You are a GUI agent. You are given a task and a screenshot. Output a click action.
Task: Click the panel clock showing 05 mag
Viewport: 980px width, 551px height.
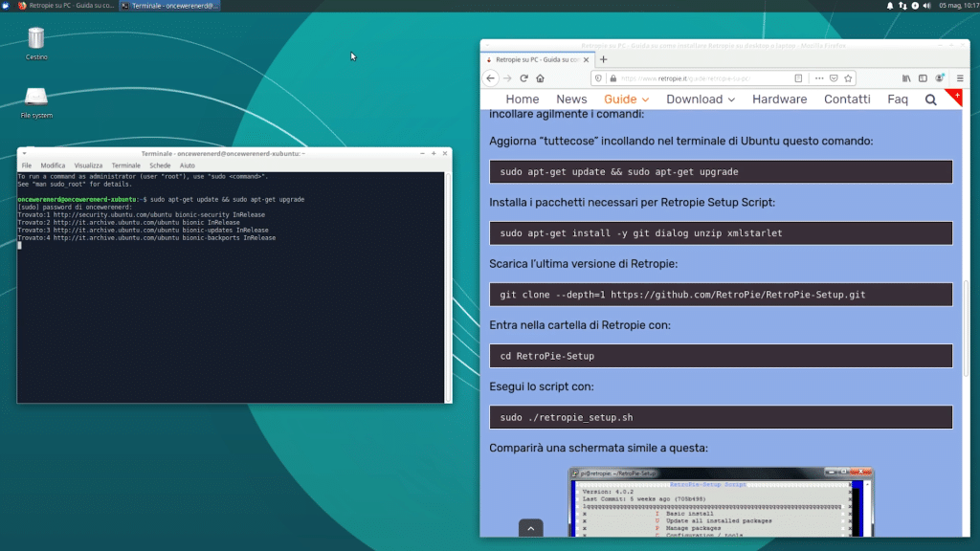point(958,6)
